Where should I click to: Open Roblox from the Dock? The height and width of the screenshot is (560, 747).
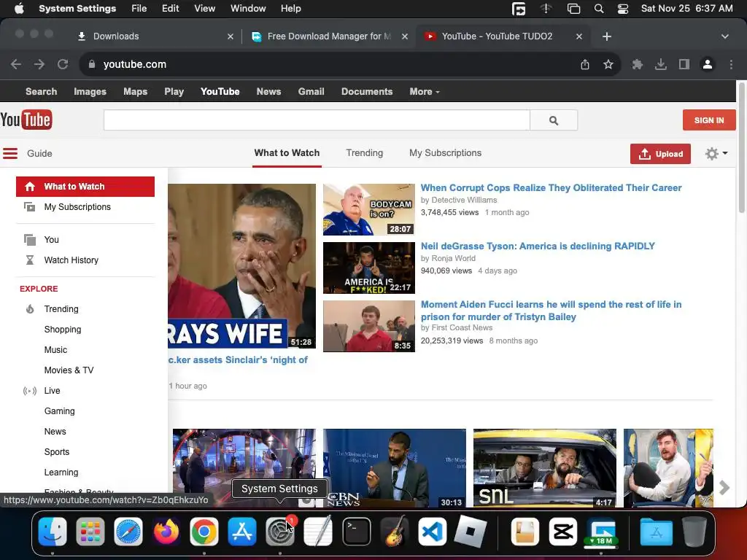pos(471,532)
